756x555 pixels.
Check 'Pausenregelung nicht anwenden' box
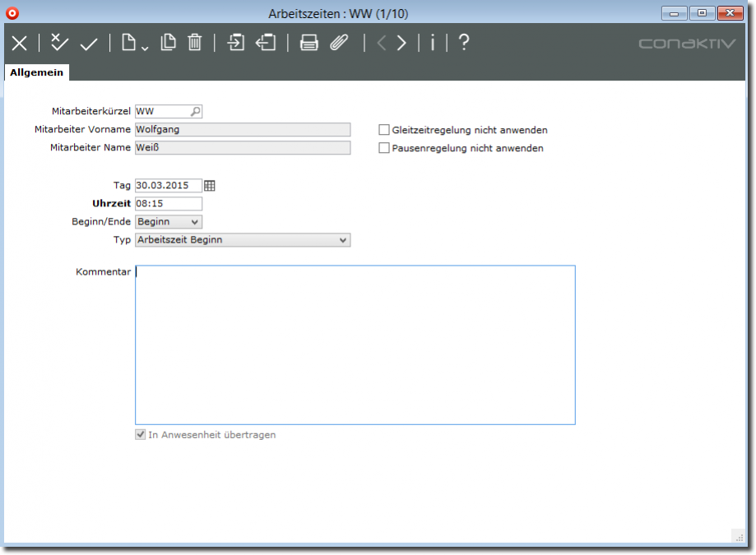(x=384, y=149)
